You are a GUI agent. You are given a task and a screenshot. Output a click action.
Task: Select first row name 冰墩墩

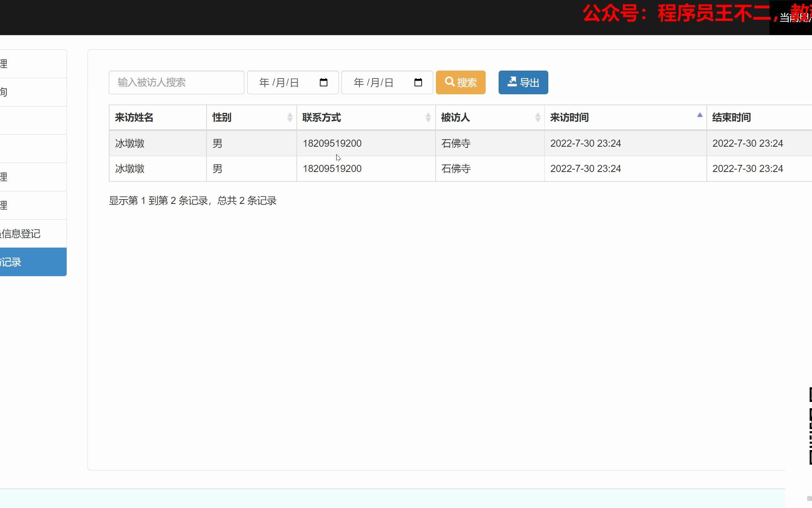tap(130, 143)
